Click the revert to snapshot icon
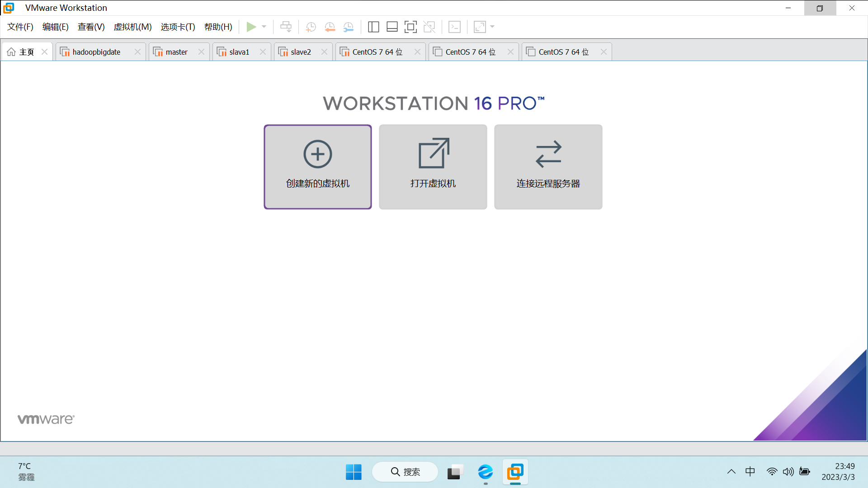This screenshot has height=488, width=868. point(330,27)
